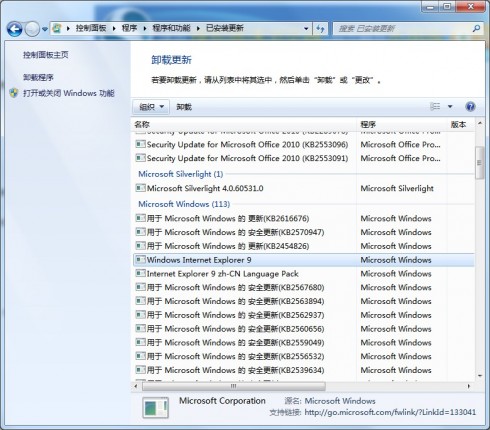Click the vertical scrollbar thumb
490x430 pixels.
pos(480,163)
